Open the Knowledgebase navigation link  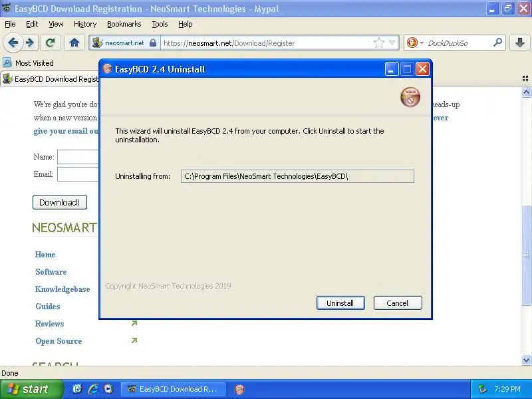click(63, 289)
